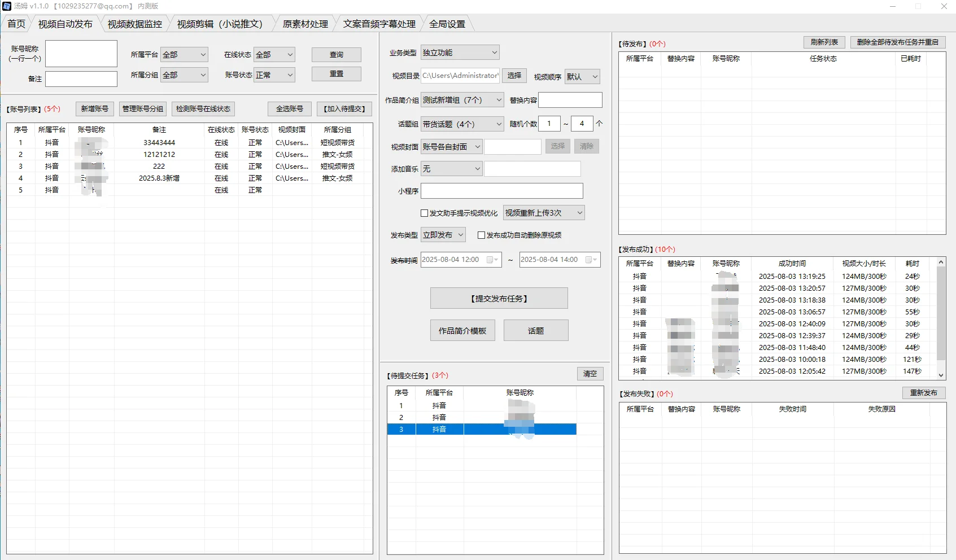Open the end time calendar picker icon
This screenshot has height=560, width=956.
(x=591, y=260)
